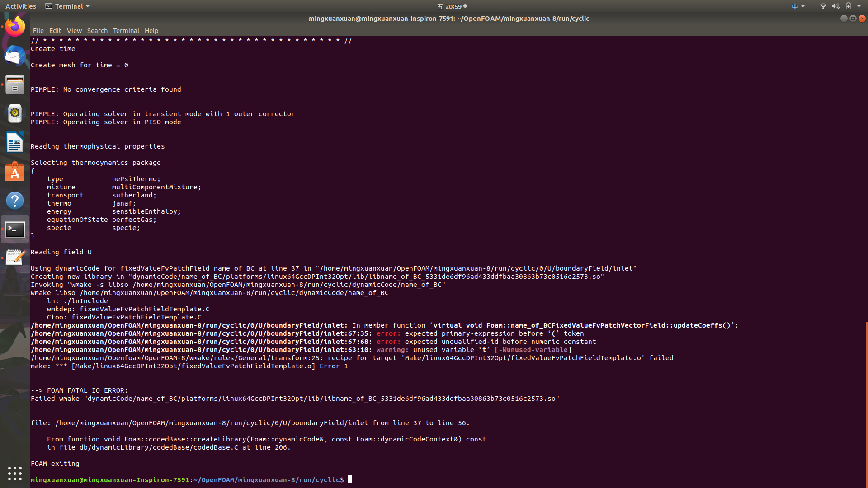
Task: Expand the system menu arrow
Action: tap(859, 6)
